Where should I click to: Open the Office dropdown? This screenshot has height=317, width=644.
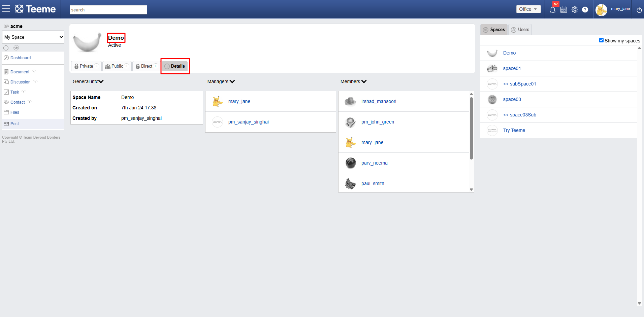click(528, 9)
